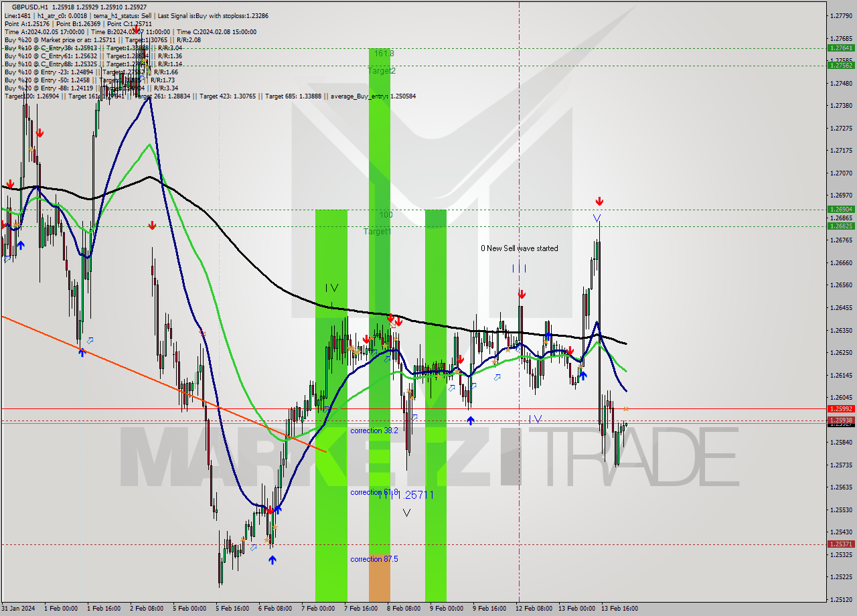Click the 2 Feb 08:00 time label
The height and width of the screenshot is (616, 857).
pyautogui.click(x=147, y=609)
